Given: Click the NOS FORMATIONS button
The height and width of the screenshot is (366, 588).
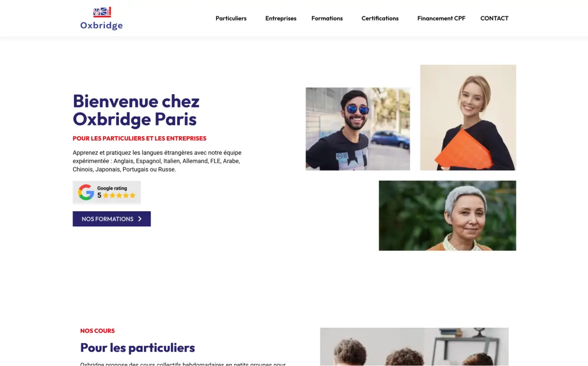Looking at the screenshot, I should tap(112, 219).
